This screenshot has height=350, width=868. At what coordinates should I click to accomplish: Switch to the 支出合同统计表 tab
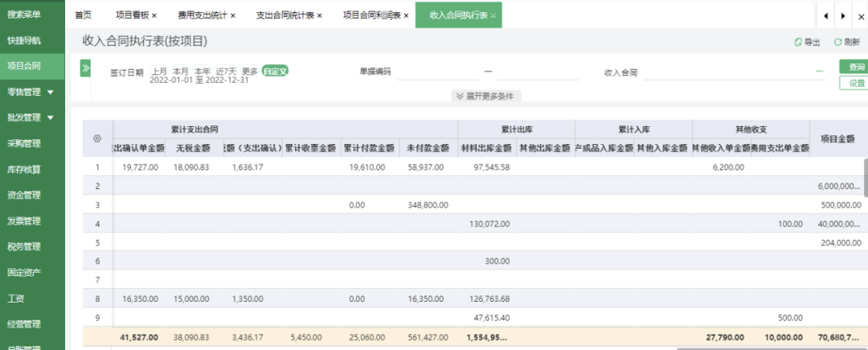pos(285,15)
